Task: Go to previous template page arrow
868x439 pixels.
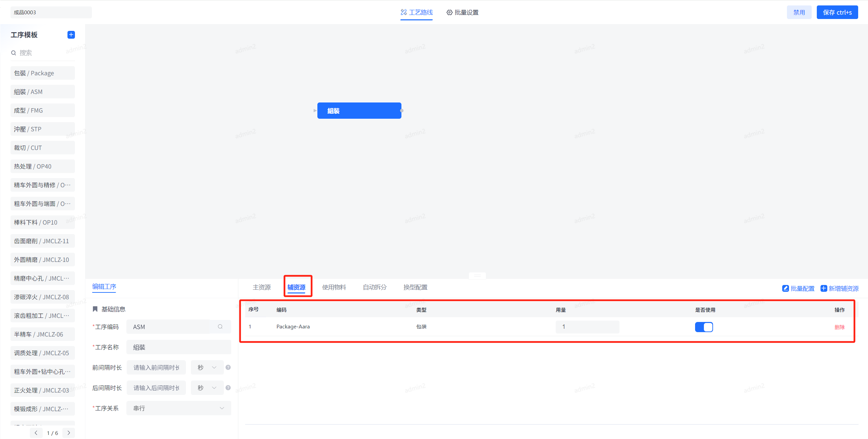Action: click(36, 433)
